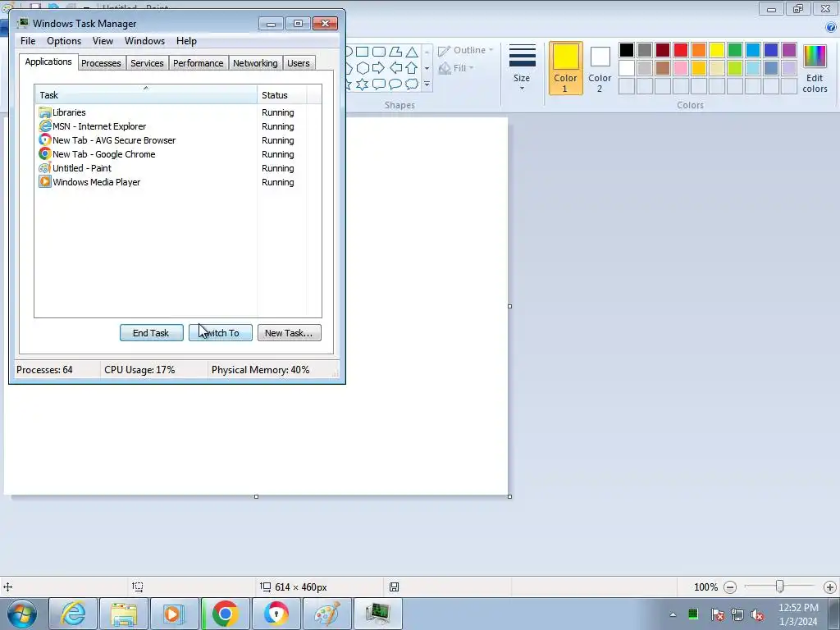The width and height of the screenshot is (840, 630).
Task: Open Windows Media Player from the taskbar
Action: 174,614
